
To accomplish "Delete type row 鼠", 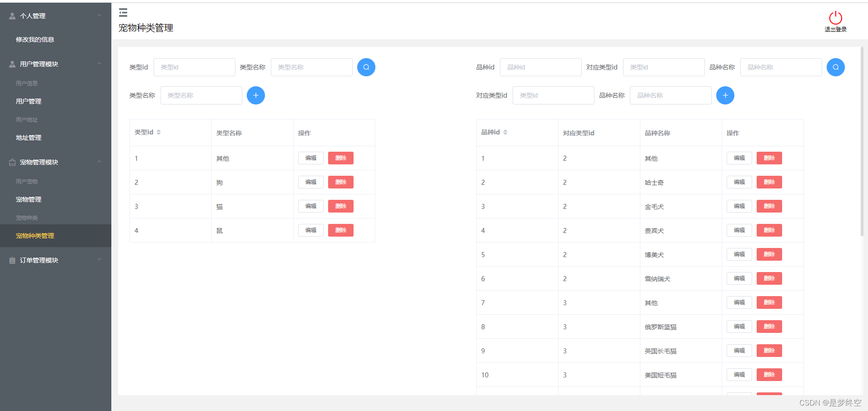I will (x=341, y=230).
